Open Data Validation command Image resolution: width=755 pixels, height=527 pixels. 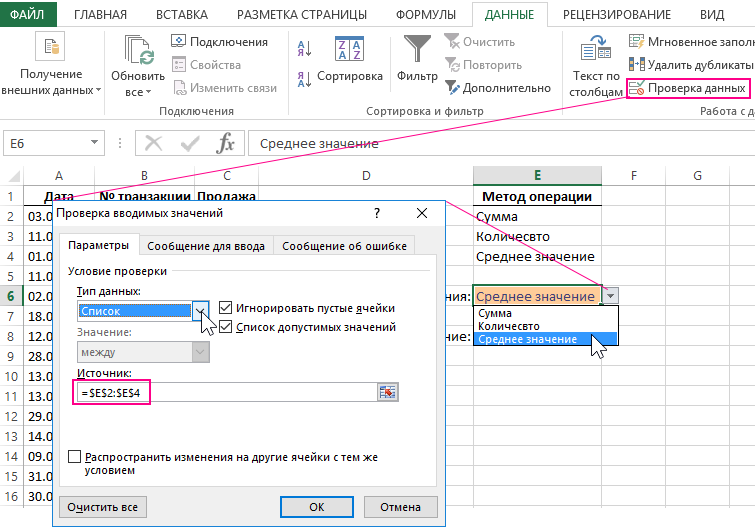(688, 88)
